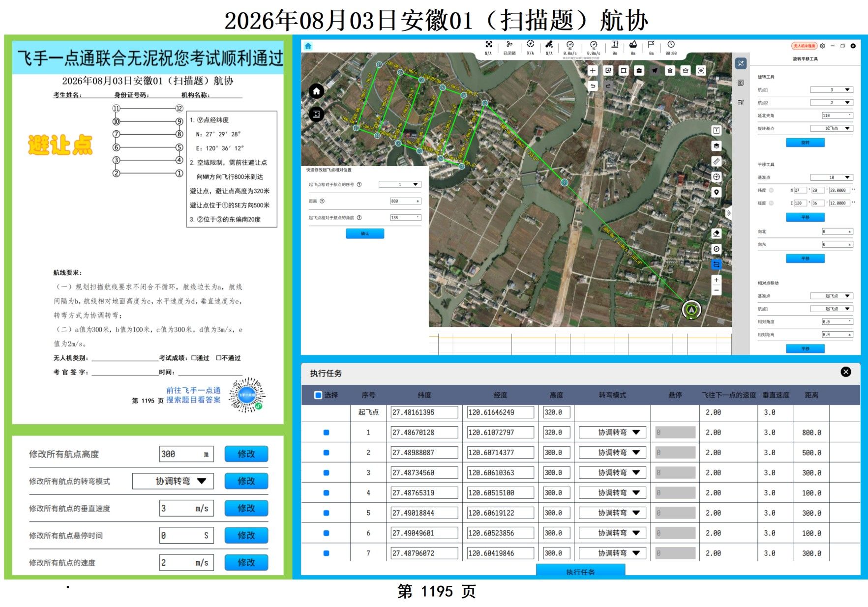Screen dimensions: 868x607
Task: Toggle the checkbox for waypoint row 1
Action: [x=326, y=433]
